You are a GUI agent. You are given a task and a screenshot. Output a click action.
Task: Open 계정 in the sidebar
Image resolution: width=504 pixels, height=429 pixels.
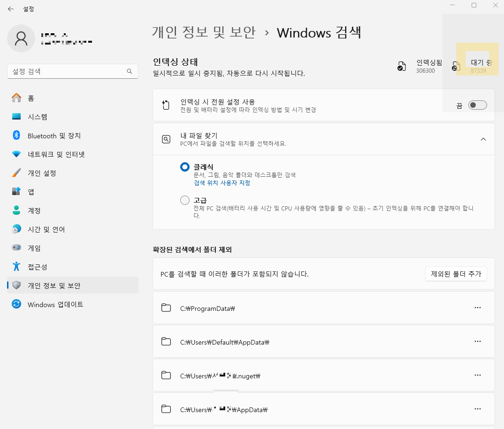pyautogui.click(x=73, y=211)
